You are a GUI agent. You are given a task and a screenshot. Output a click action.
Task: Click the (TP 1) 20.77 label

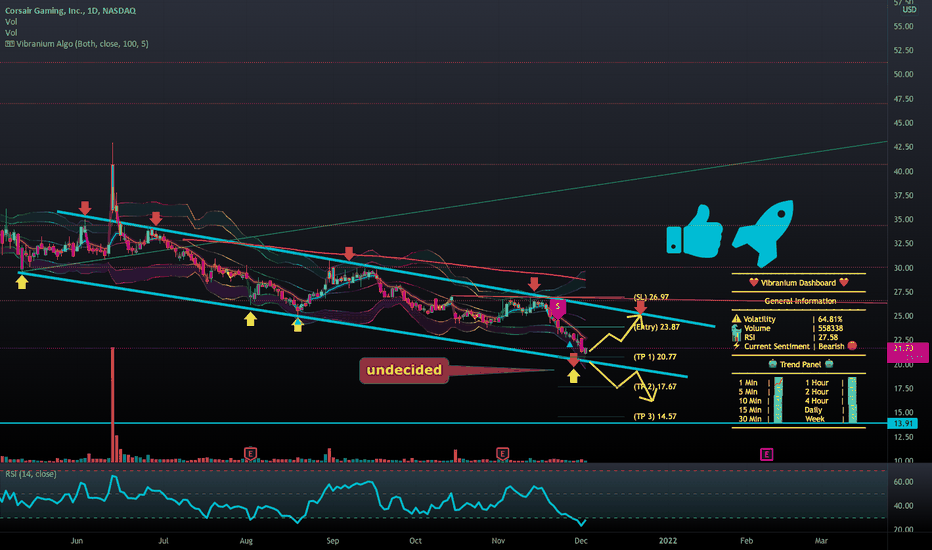[655, 357]
